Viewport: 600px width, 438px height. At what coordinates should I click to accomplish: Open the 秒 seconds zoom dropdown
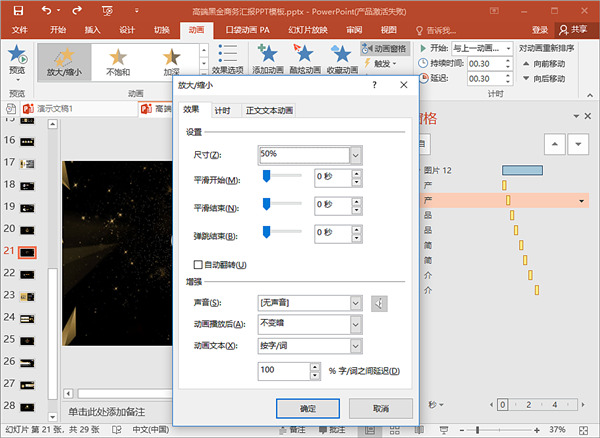click(x=436, y=405)
